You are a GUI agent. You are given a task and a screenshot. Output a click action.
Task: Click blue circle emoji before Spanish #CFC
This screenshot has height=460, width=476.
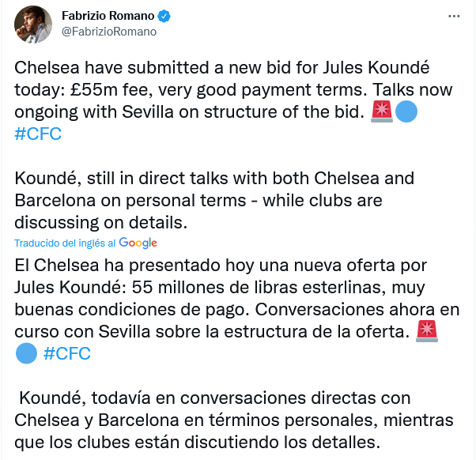click(26, 353)
